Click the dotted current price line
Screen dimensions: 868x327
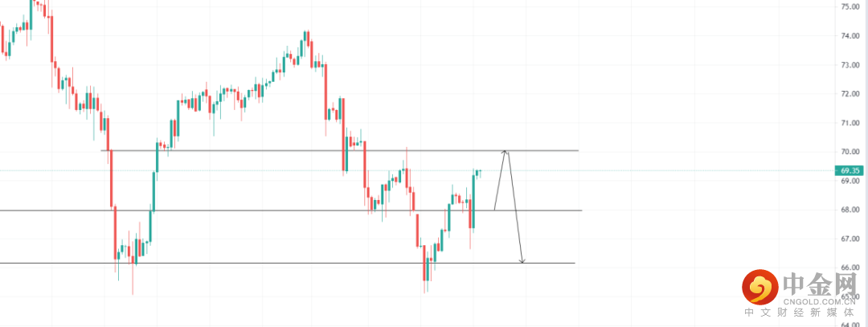tap(643, 170)
